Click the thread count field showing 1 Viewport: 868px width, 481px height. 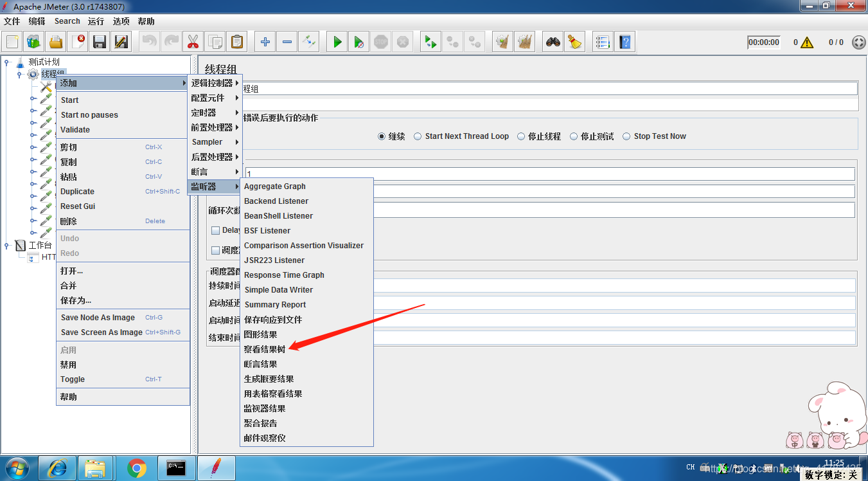click(550, 174)
